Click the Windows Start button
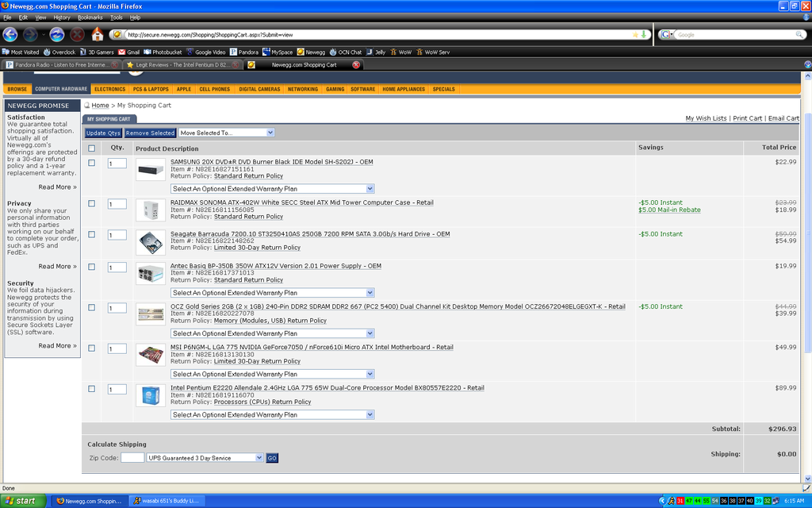 (23, 501)
